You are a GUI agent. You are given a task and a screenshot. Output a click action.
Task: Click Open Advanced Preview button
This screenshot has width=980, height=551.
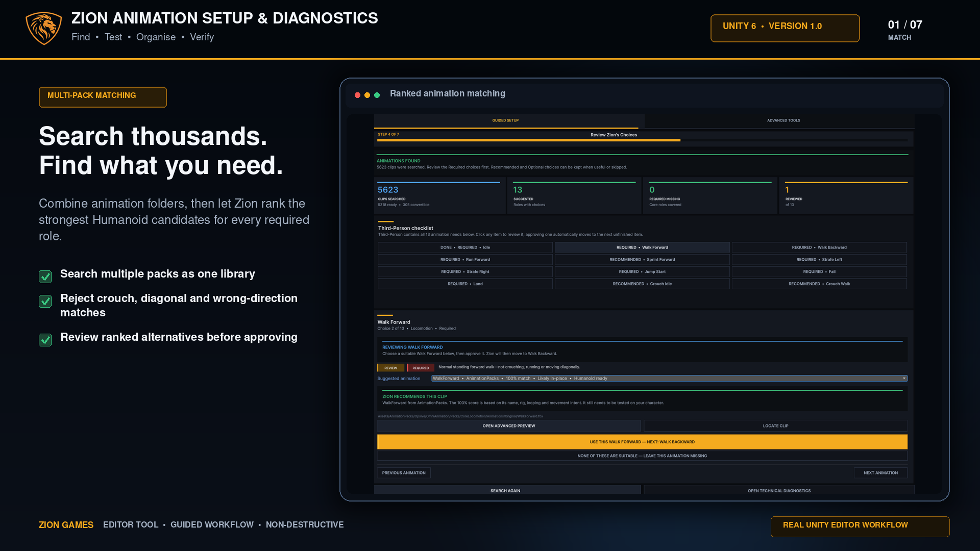(509, 426)
